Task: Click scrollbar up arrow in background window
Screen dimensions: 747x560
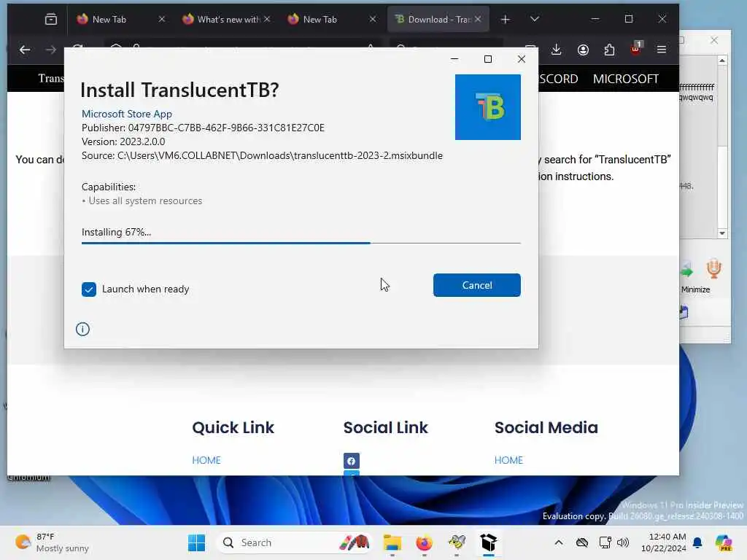Action: coord(722,61)
